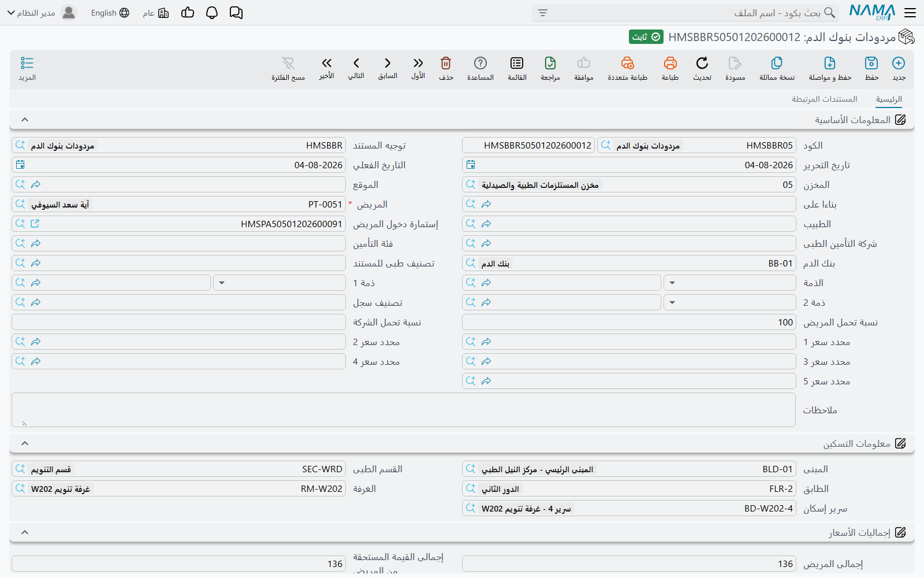The width and height of the screenshot is (924, 578).
Task: Go to التالي (Next) record
Action: [x=356, y=63]
